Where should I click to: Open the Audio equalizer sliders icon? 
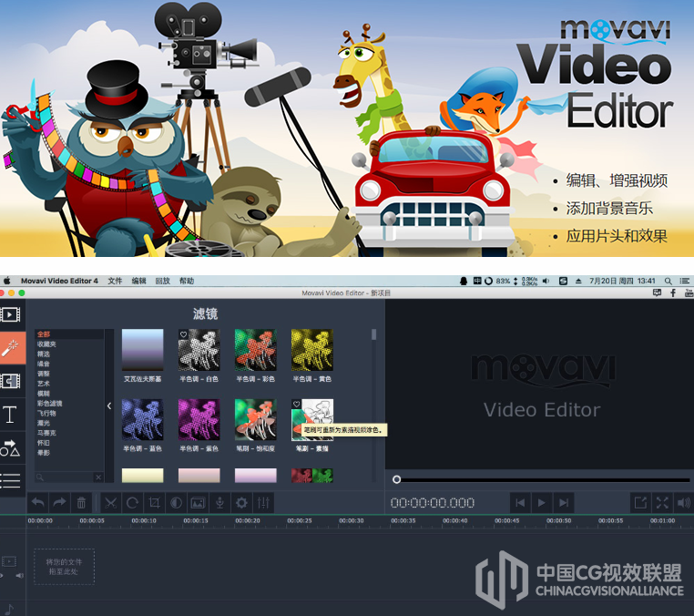263,503
